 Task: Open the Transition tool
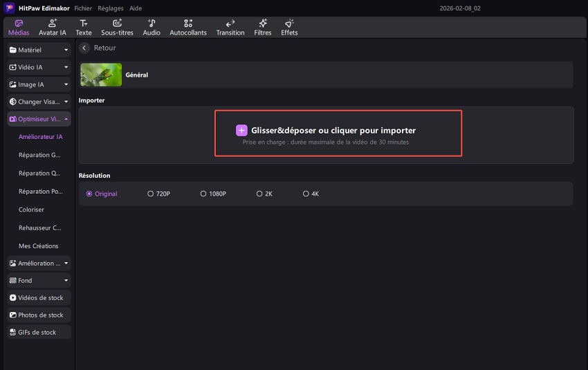click(230, 28)
